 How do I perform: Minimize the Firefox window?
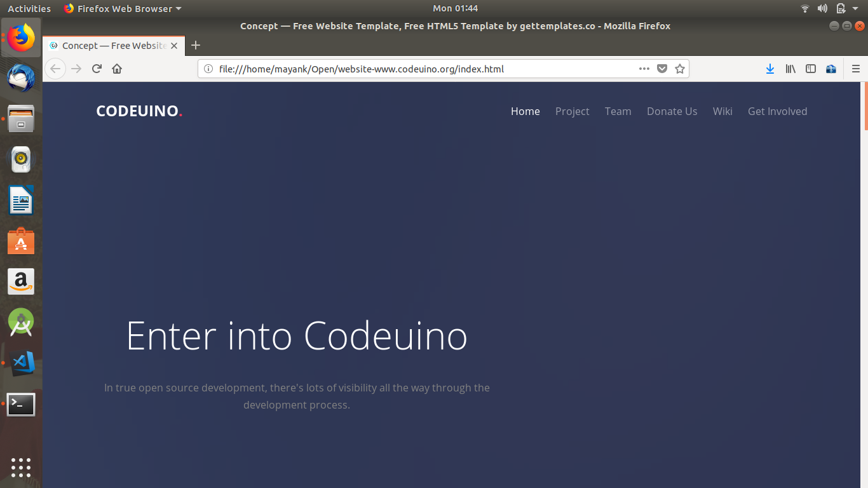click(x=834, y=26)
